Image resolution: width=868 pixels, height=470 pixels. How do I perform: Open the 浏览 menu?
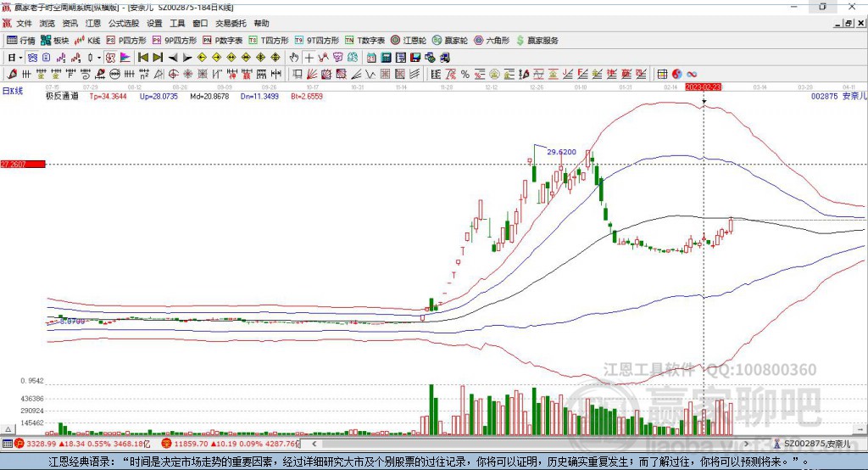pos(47,23)
